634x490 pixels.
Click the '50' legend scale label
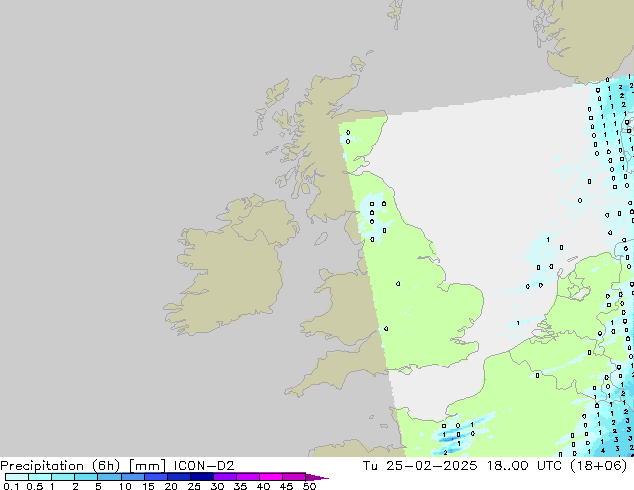click(310, 486)
